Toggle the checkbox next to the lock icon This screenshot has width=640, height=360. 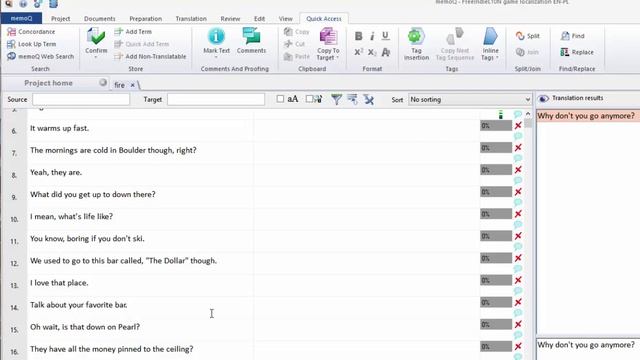click(x=309, y=99)
